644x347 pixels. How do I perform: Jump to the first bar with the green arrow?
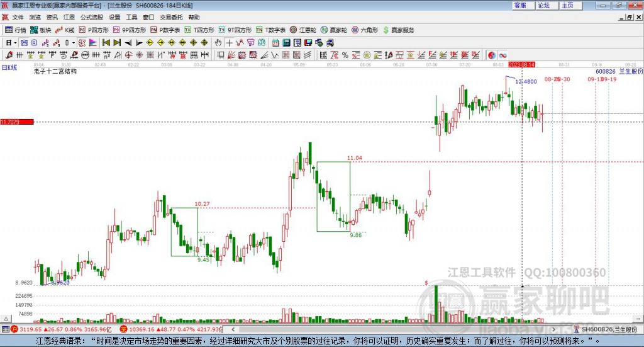(106, 43)
